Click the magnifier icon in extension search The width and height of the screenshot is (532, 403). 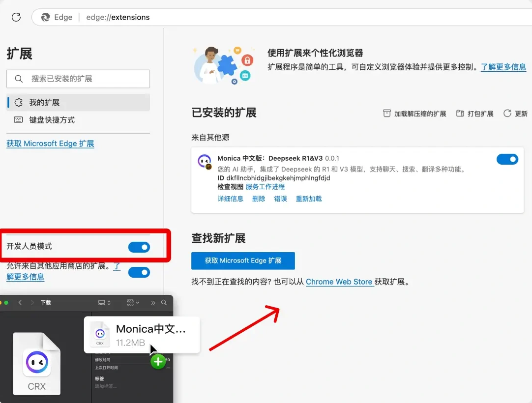19,79
